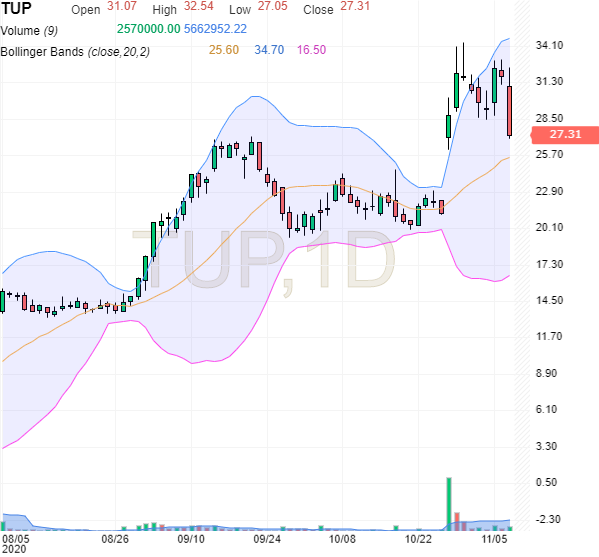The image size is (599, 557).
Task: Click the Bollinger upper value 34.70
Action: 269,50
